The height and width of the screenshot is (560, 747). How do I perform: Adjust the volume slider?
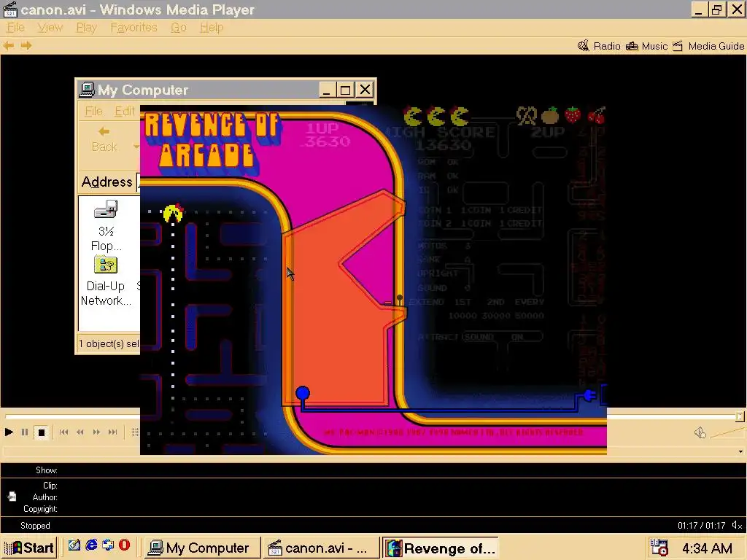(728, 432)
